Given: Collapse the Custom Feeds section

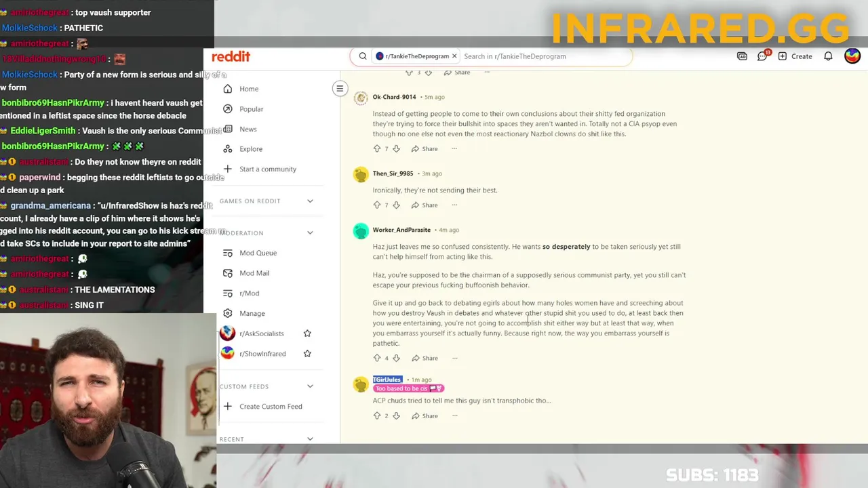Looking at the screenshot, I should click(310, 386).
